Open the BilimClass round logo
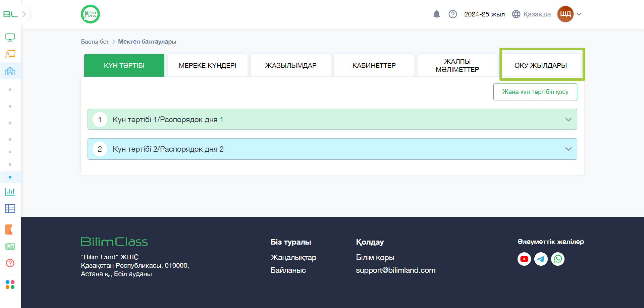The height and width of the screenshot is (308, 644). click(x=90, y=14)
